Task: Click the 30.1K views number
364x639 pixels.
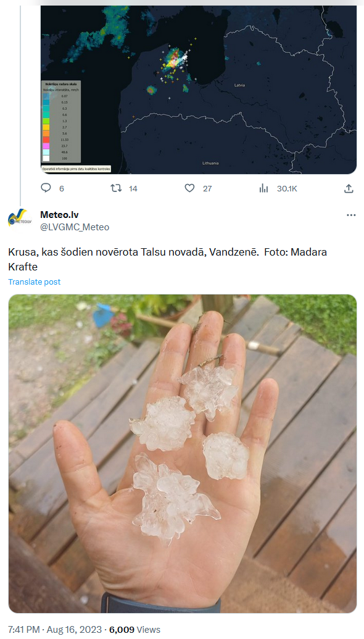Action: tap(287, 188)
